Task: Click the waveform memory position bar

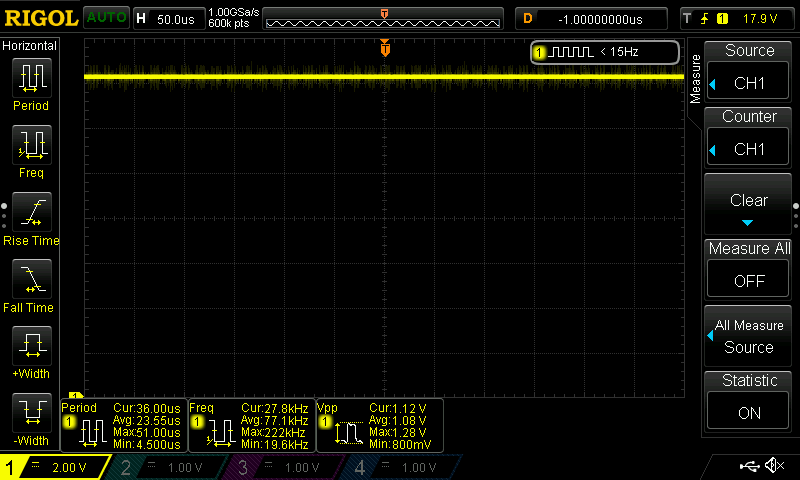Action: 384,19
